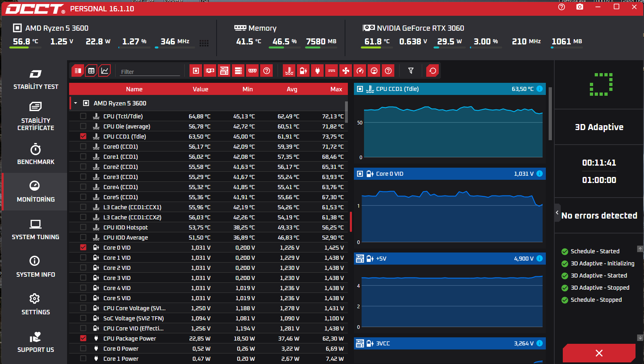Switch to graph-only view icon
644x364 pixels.
[105, 71]
